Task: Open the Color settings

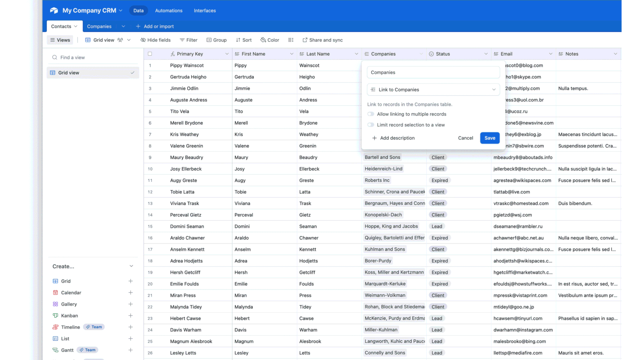Action: click(270, 40)
